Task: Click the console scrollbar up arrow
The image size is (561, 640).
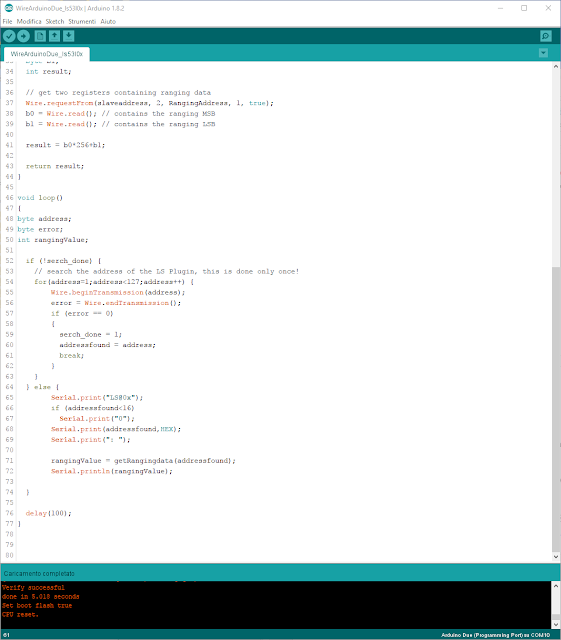Action: [556, 586]
